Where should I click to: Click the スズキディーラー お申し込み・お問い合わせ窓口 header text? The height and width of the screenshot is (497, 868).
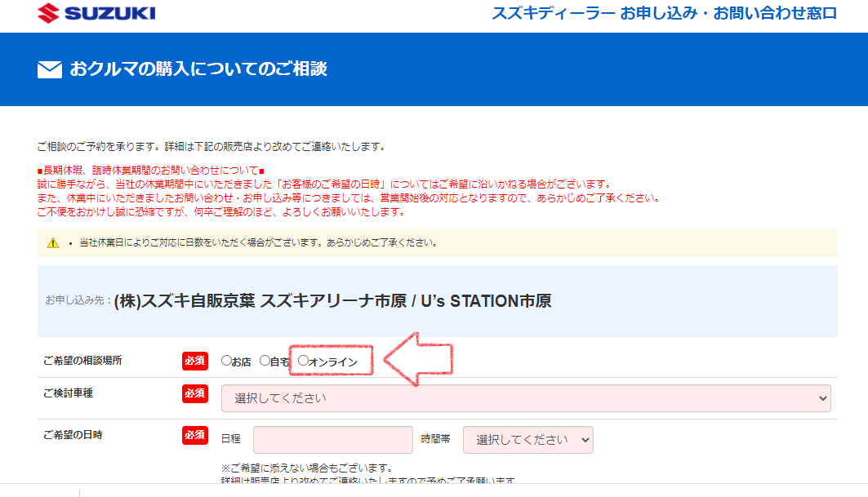[x=665, y=13]
